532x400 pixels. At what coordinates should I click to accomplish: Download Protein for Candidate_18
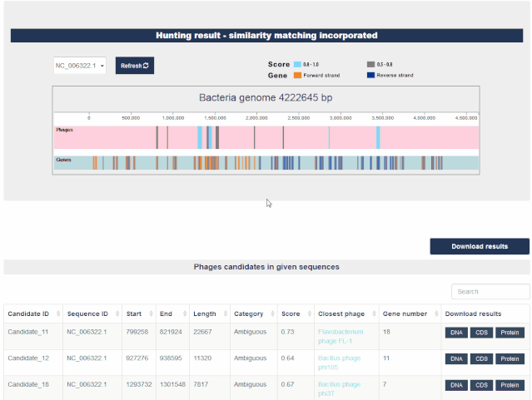click(x=510, y=385)
